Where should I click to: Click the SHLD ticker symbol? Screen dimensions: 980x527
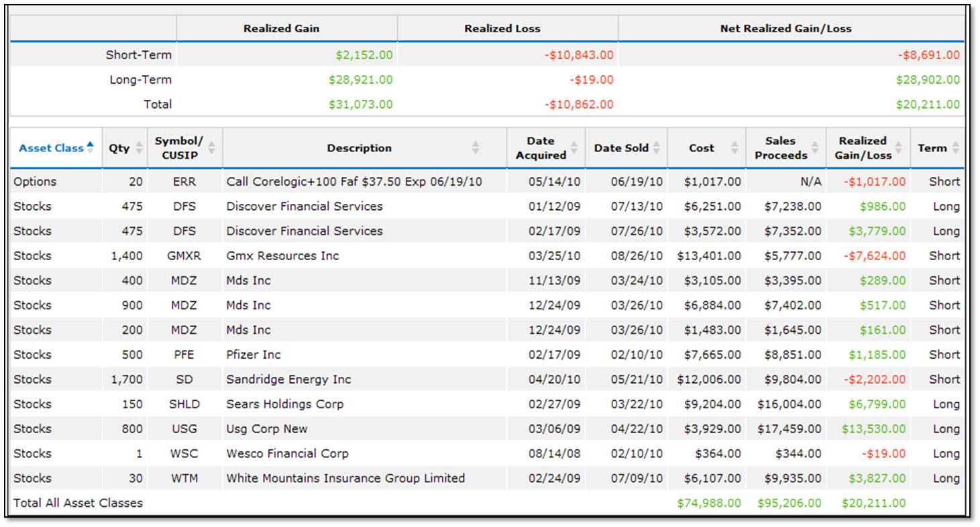coord(184,404)
